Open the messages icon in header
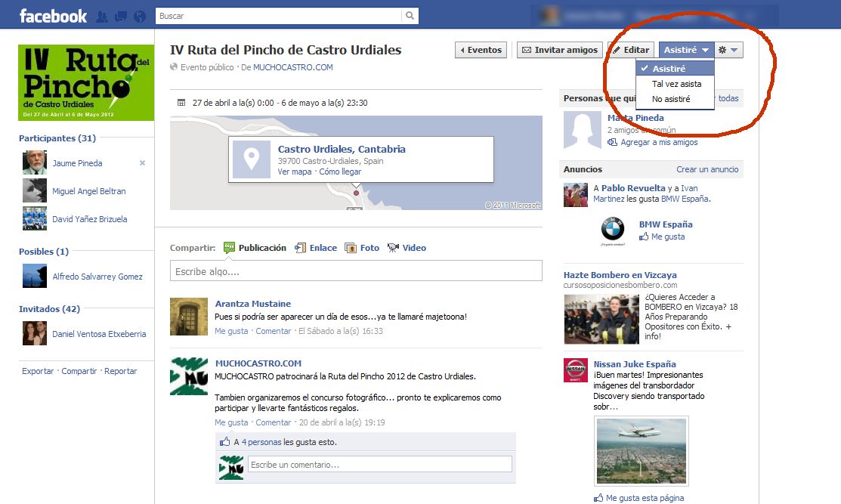This screenshot has width=841, height=504. tap(121, 17)
